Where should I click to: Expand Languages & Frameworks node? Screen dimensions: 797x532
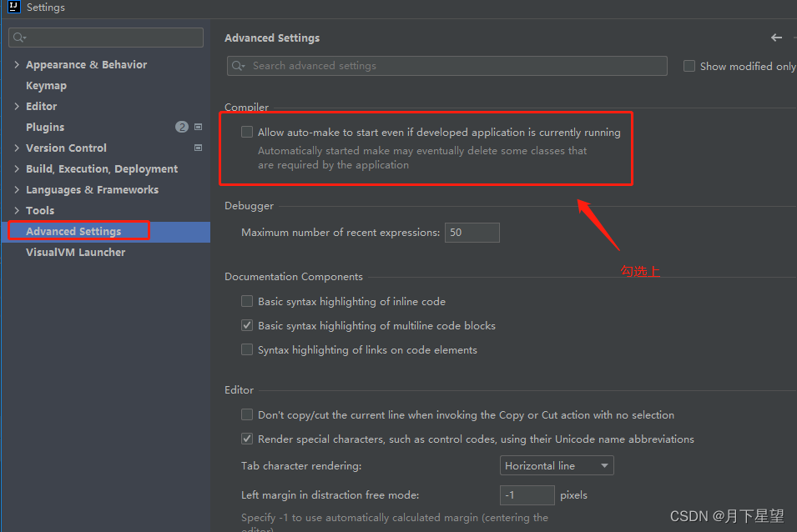coord(17,189)
